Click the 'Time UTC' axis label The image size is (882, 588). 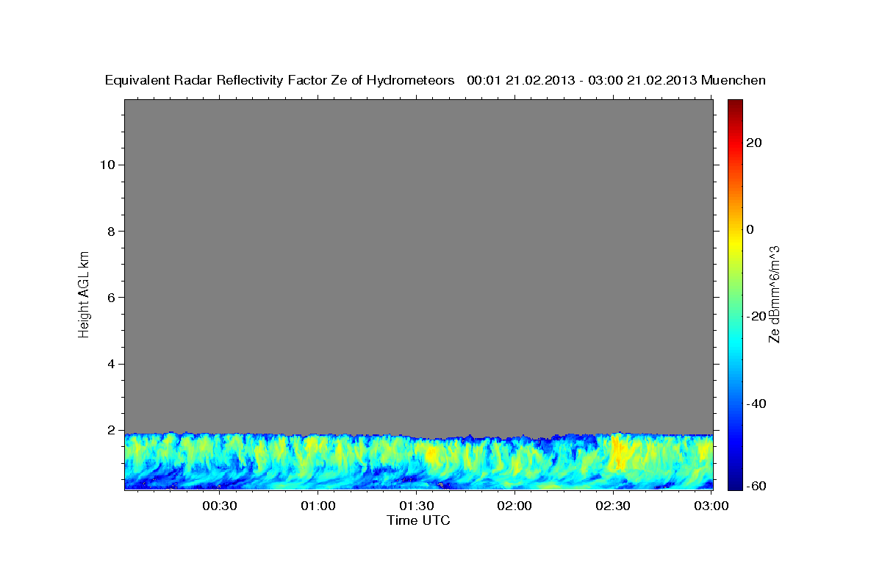point(418,520)
